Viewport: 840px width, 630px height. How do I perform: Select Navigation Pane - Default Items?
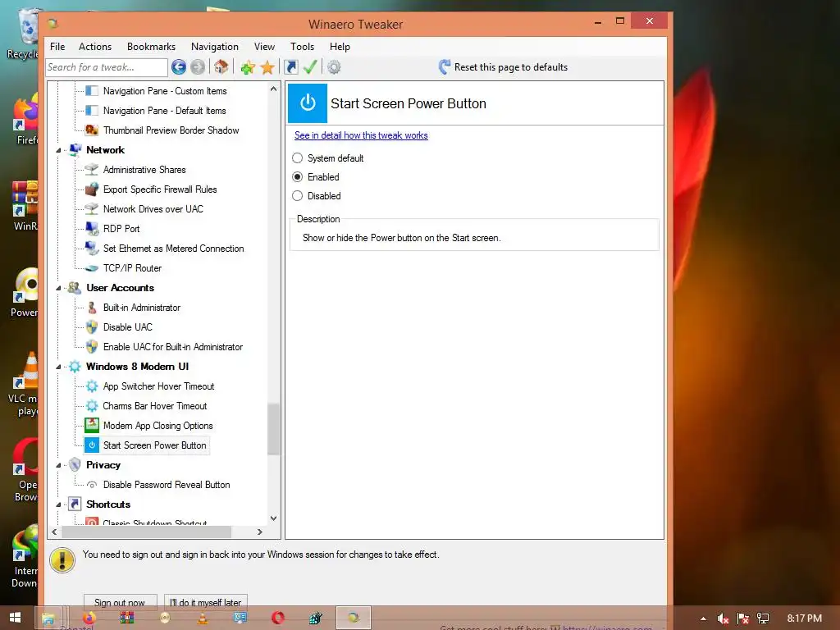(x=164, y=111)
